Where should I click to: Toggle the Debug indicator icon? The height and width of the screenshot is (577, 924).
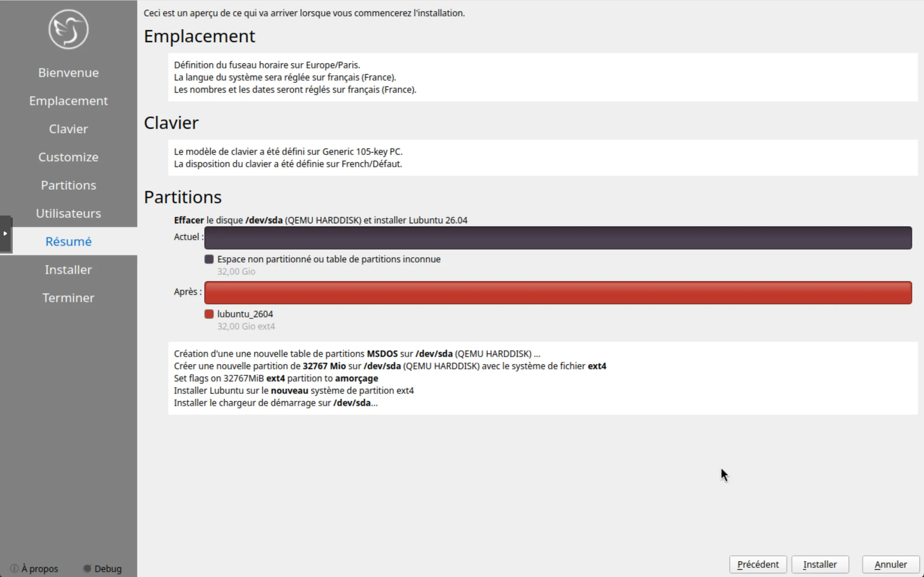pos(87,568)
